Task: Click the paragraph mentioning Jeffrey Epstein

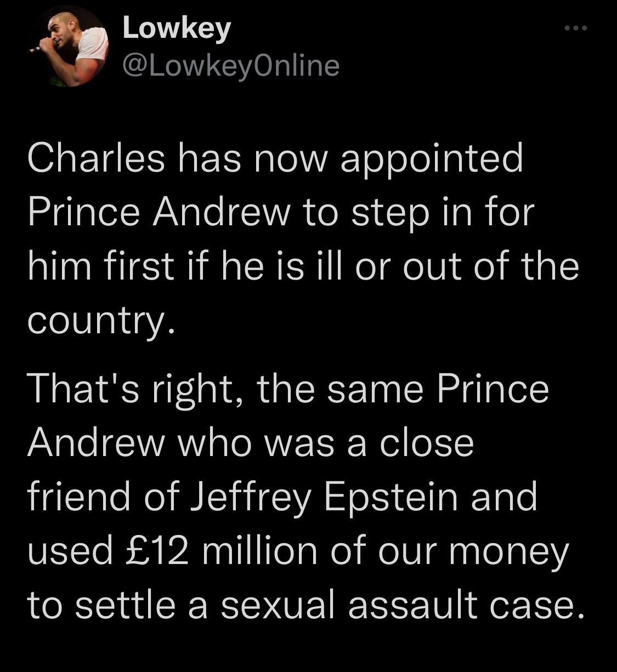Action: [x=281, y=495]
